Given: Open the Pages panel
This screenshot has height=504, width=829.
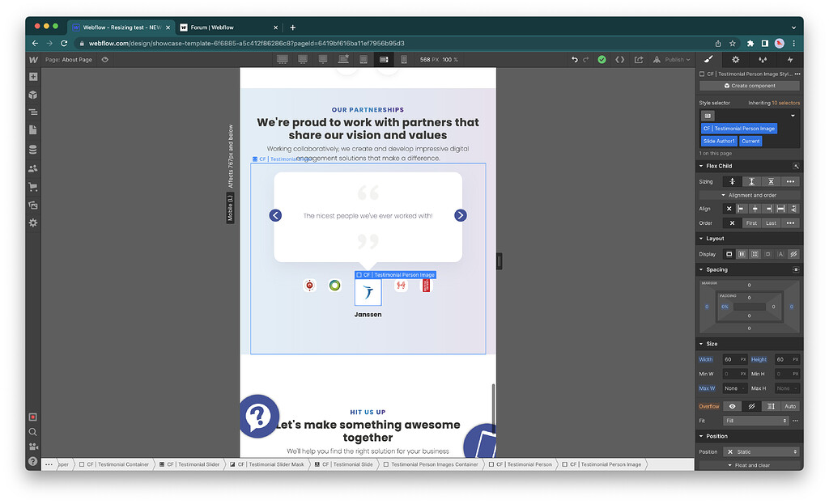Looking at the screenshot, I should (x=32, y=129).
